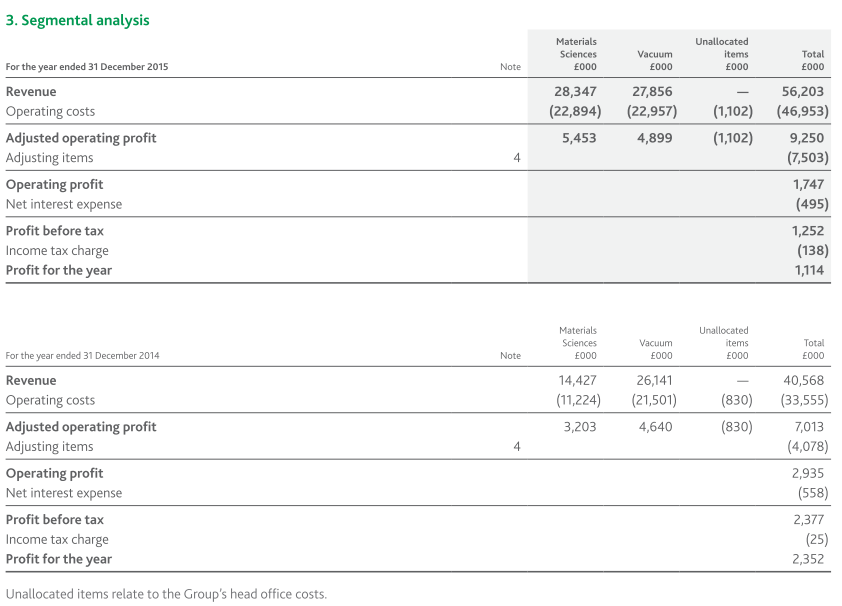Select 2015 adjusted operating profit total 9,250

(x=808, y=138)
